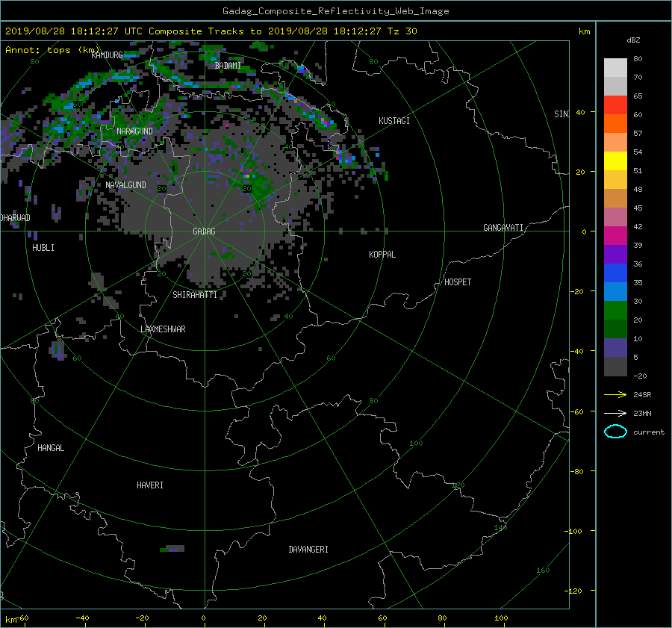This screenshot has height=628, width=672.
Task: Click the 'BADAMI' town label
Action: (x=228, y=66)
